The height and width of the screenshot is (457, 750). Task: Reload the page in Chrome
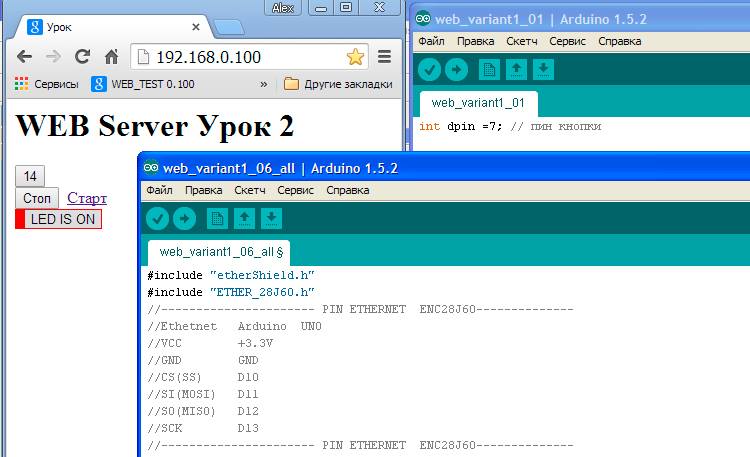pos(82,56)
